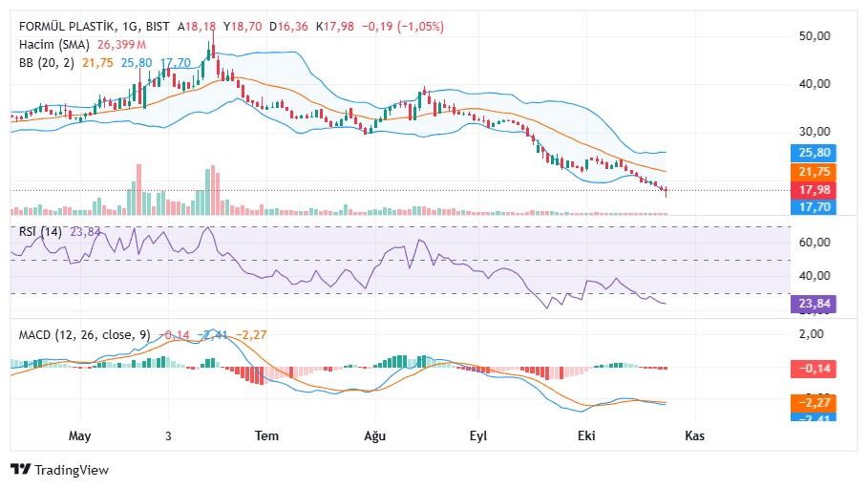Viewport: 868px width, 488px height.
Task: Click the orange 21,75 basis price tag
Action: (814, 172)
